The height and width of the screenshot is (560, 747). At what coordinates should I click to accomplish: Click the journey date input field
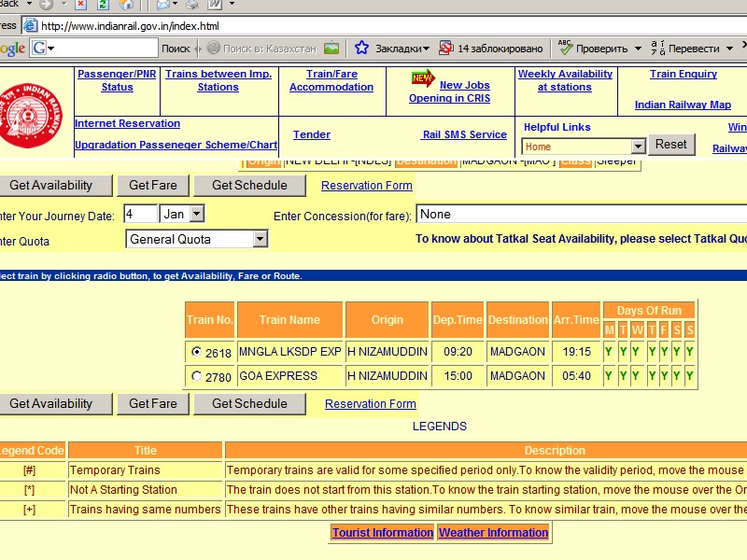140,214
